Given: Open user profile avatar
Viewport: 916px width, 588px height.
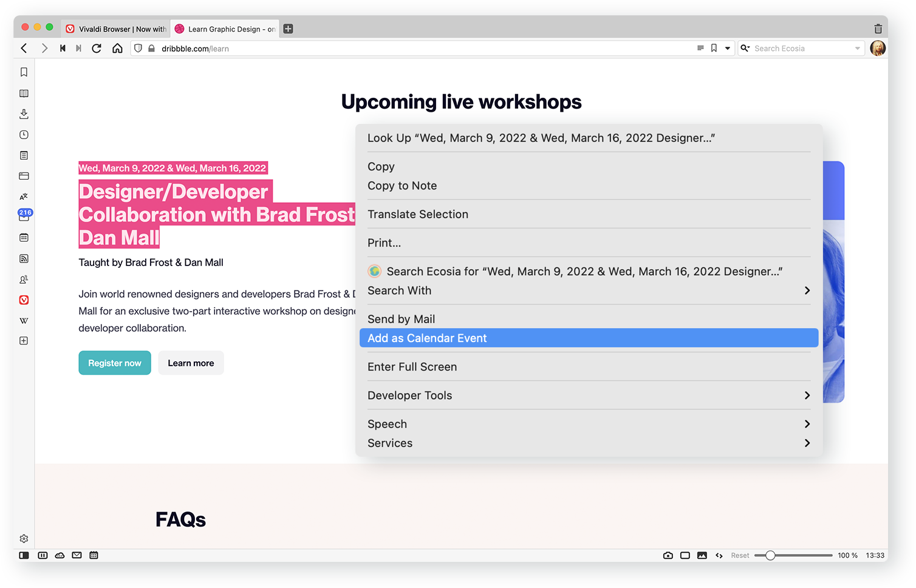Looking at the screenshot, I should point(878,49).
